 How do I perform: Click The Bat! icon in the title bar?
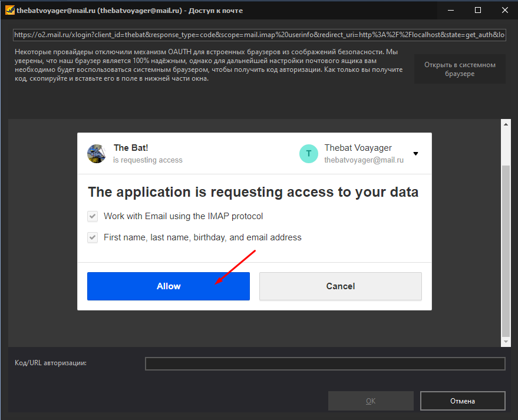(10, 10)
